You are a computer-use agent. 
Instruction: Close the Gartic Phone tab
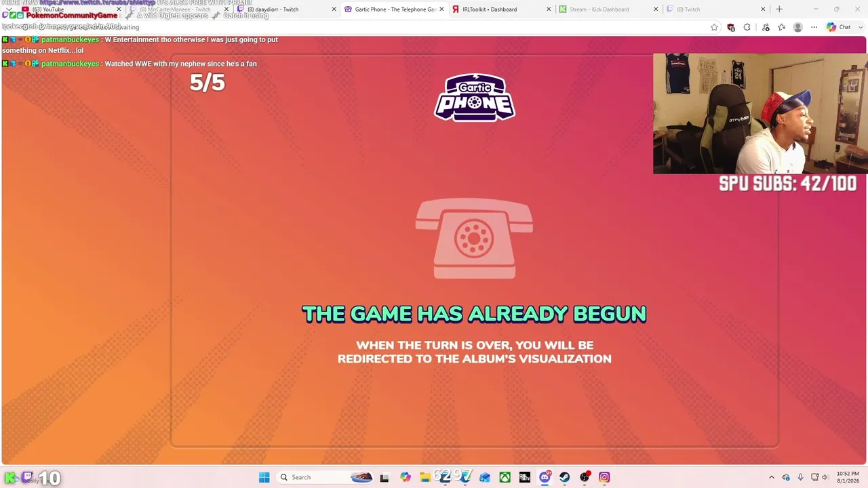click(x=441, y=9)
